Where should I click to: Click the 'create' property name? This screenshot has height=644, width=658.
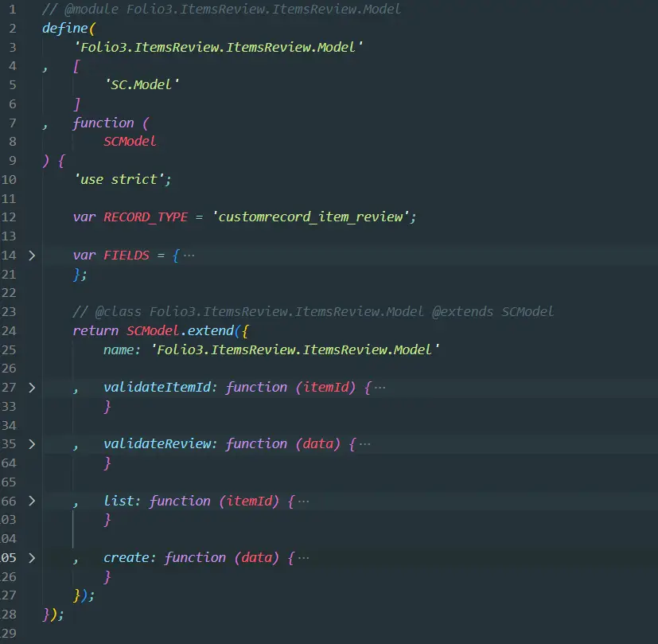(127, 557)
